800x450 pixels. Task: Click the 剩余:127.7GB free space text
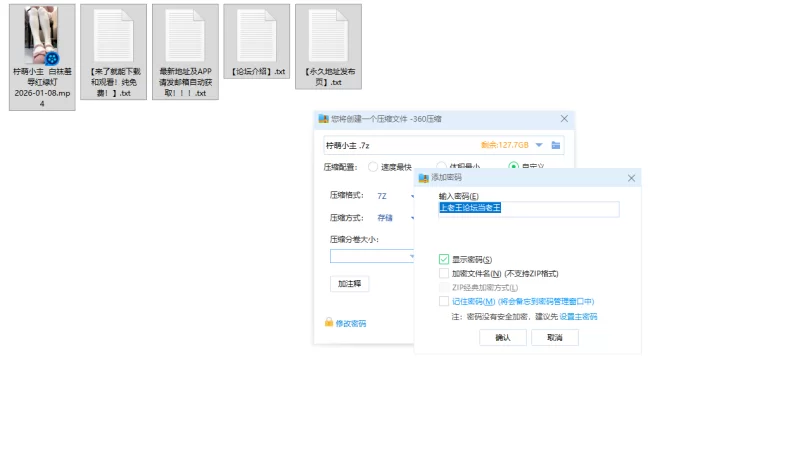pyautogui.click(x=505, y=145)
